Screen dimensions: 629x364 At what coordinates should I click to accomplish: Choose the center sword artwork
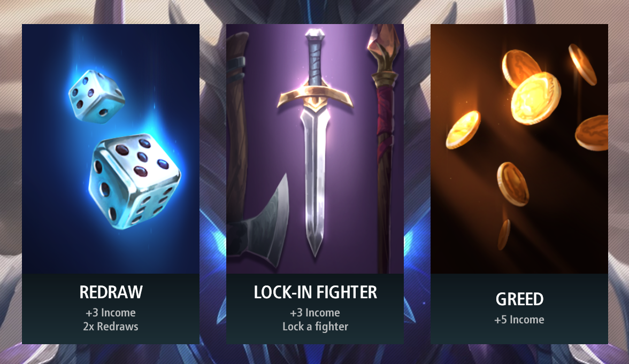[x=316, y=142]
